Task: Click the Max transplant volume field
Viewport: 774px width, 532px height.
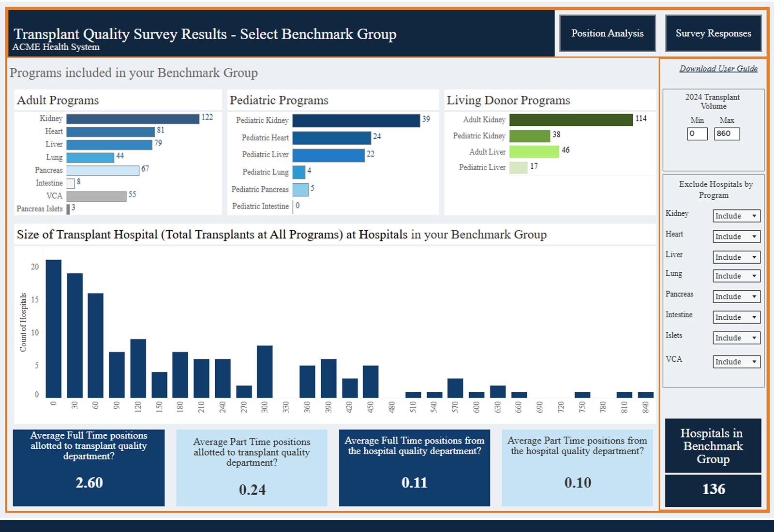Action: [727, 134]
